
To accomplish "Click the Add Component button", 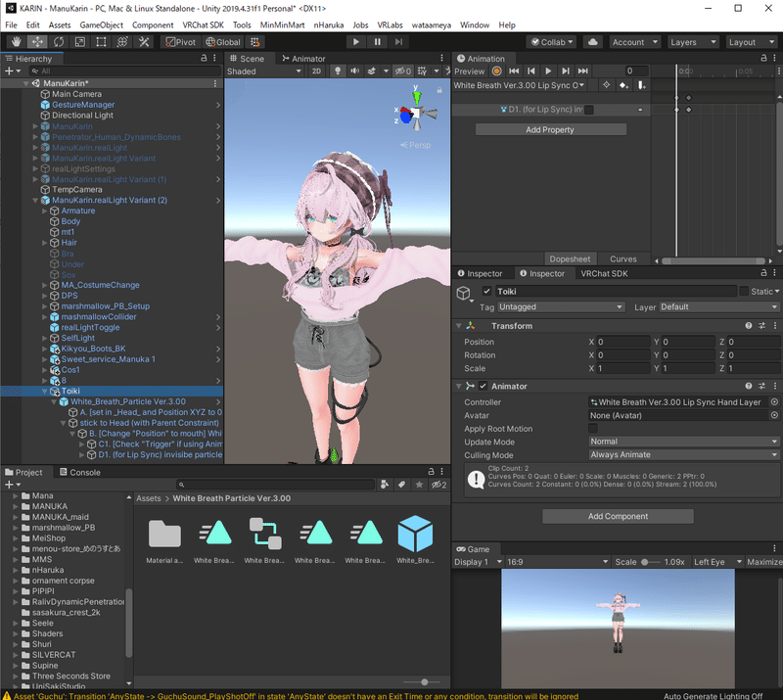I will pyautogui.click(x=618, y=516).
